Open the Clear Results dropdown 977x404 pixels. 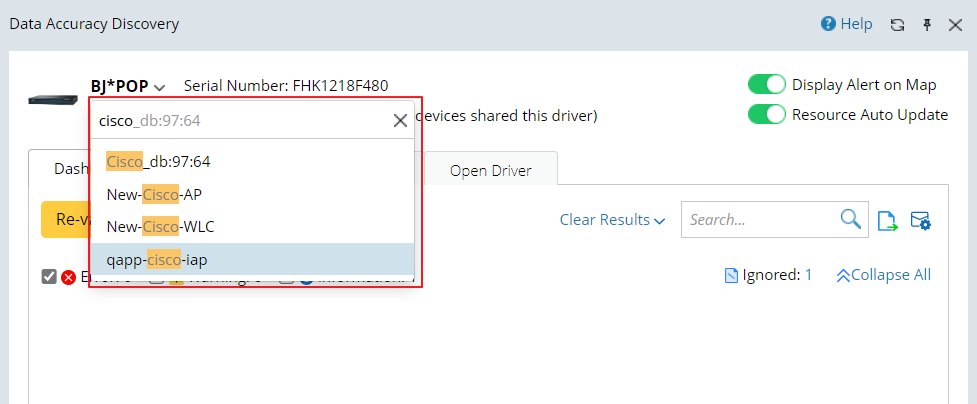tap(612, 220)
